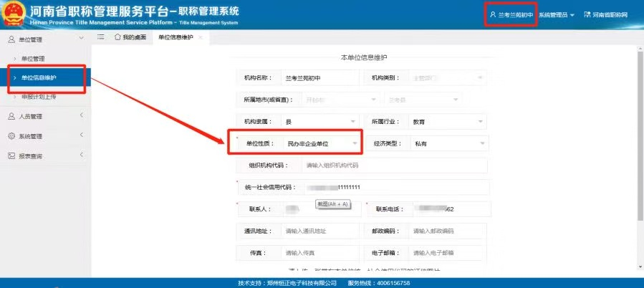This screenshot has height=288, width=644.
Task: Click the 河南省职称网 external link icon
Action: [587, 15]
